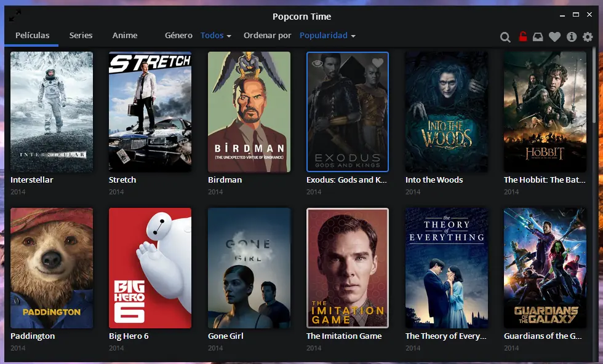
Task: Open the torrent collection inbox icon
Action: pyautogui.click(x=538, y=37)
